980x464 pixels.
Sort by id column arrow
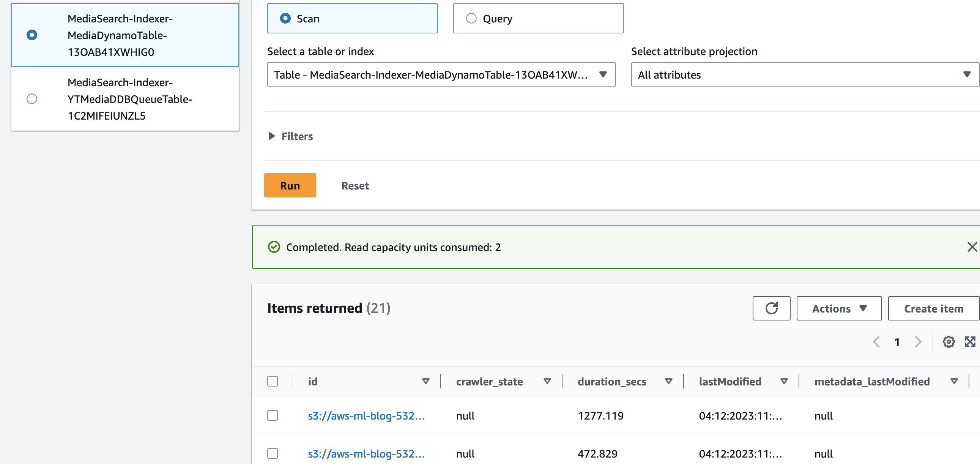point(425,381)
